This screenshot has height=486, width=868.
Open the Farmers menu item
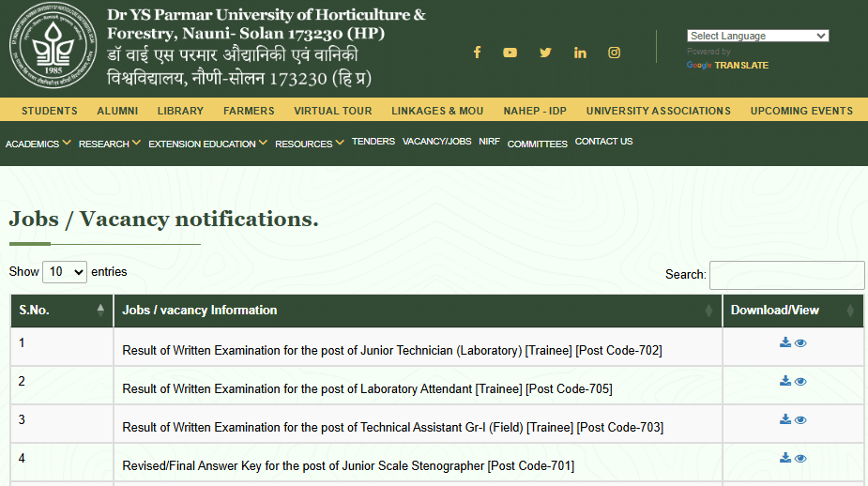249,111
